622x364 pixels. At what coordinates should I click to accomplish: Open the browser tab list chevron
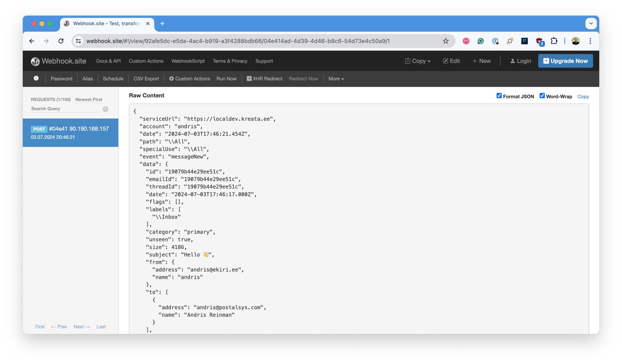click(591, 23)
